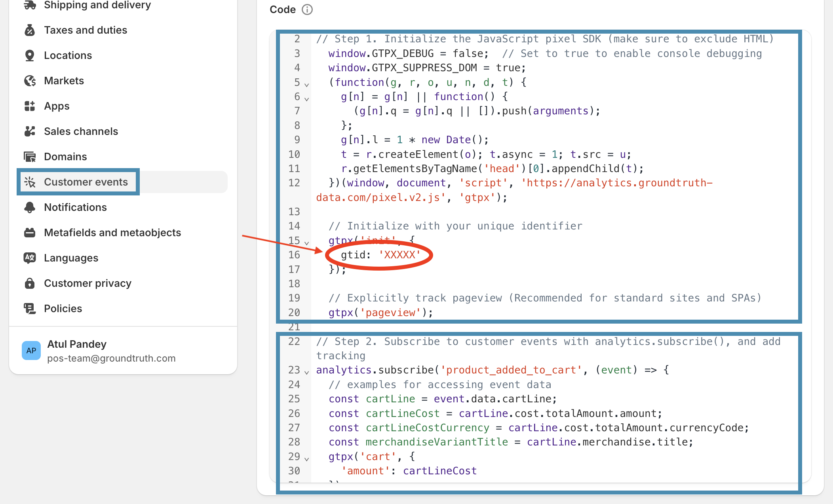The image size is (833, 504).
Task: Click the Customer events cursor icon
Action: [x=30, y=182]
